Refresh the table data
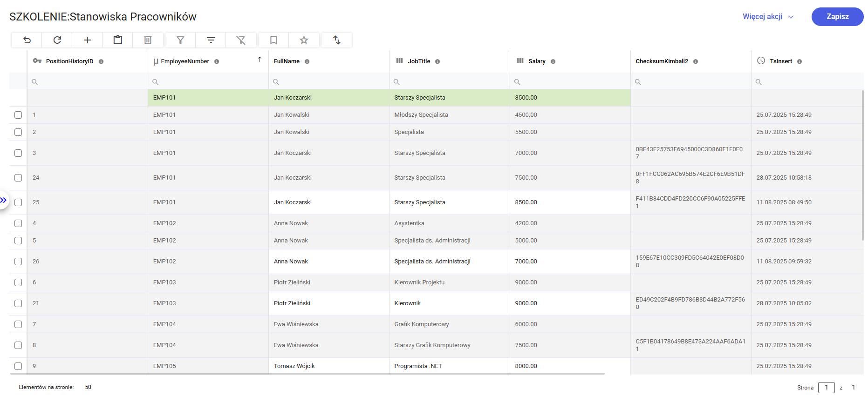 [57, 40]
